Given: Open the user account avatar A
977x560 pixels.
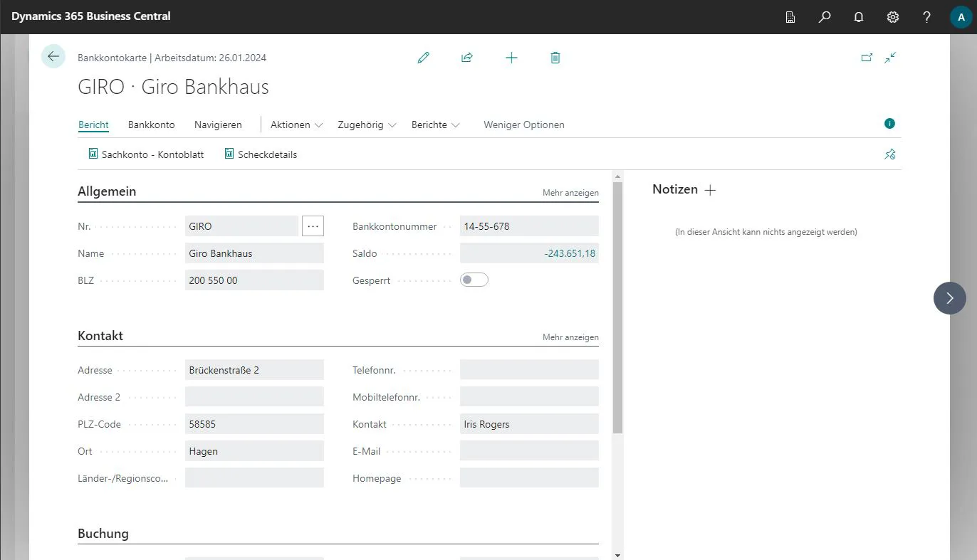Looking at the screenshot, I should [961, 17].
